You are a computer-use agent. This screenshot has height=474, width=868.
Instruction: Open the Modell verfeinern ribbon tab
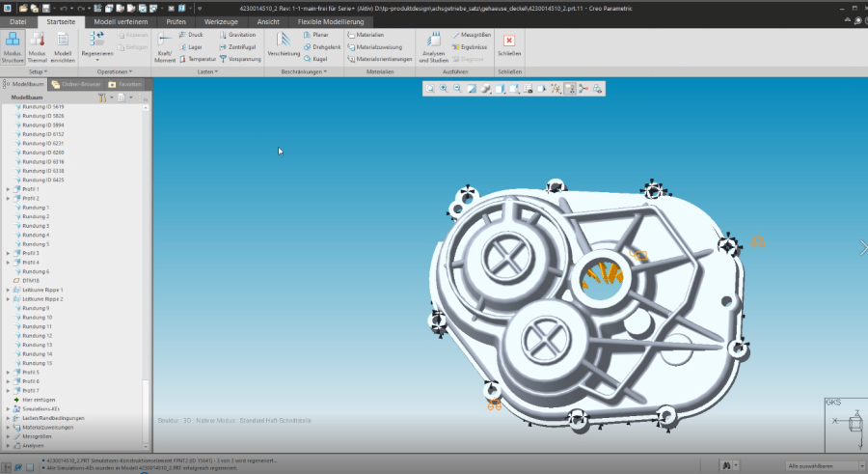[x=120, y=21]
